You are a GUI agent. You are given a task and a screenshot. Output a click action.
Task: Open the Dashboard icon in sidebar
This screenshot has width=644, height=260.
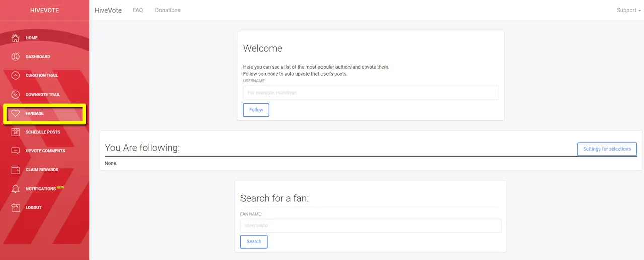tap(16, 56)
